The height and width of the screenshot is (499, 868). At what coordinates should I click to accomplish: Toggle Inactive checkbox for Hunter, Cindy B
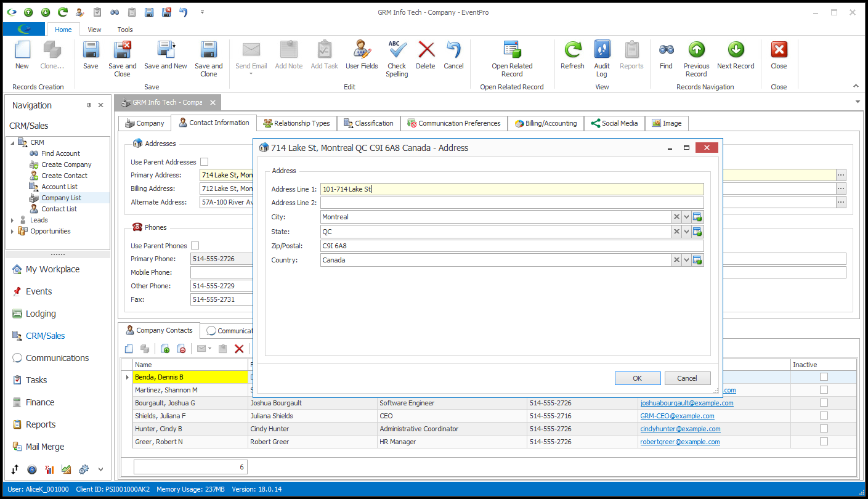(824, 429)
